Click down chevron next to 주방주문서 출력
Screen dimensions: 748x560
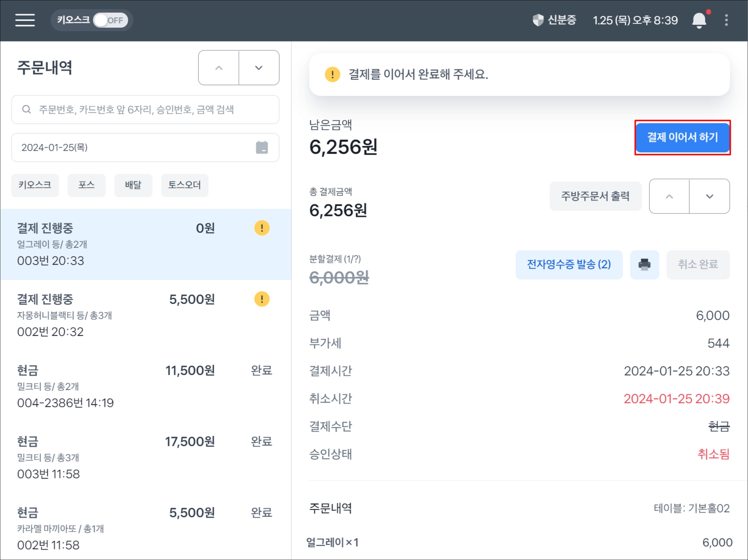coord(709,197)
